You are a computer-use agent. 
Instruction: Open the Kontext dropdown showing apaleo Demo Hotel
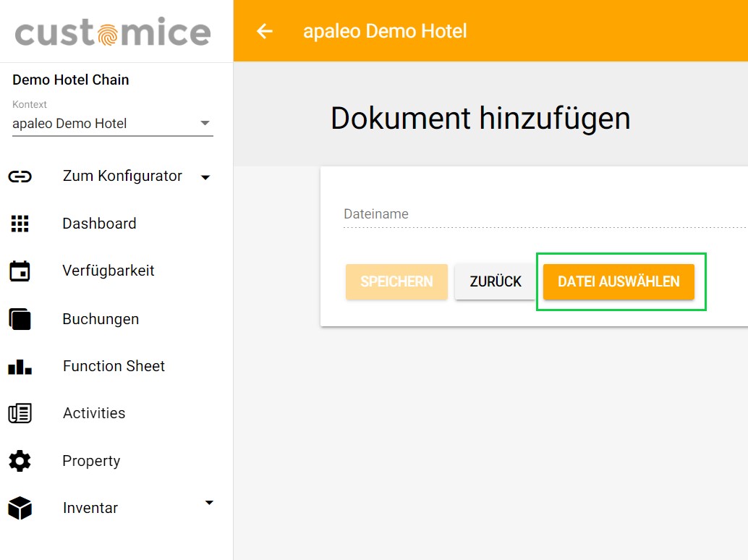tap(113, 124)
